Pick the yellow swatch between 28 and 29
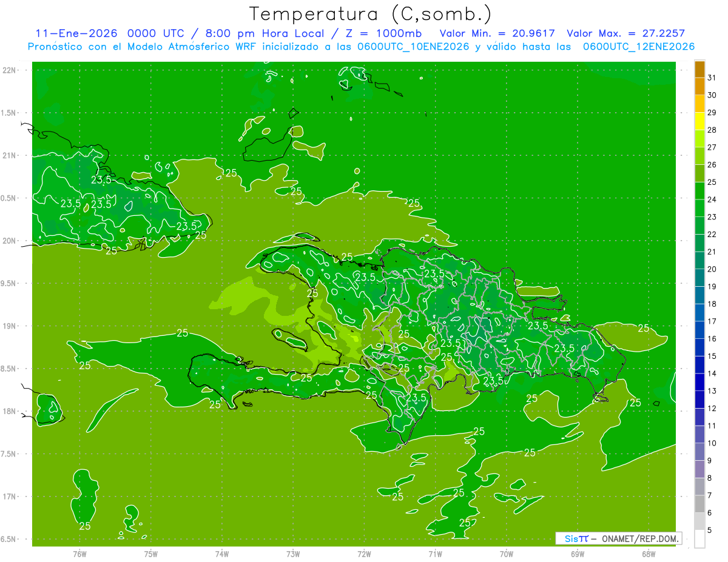The image size is (728, 562). point(699,121)
